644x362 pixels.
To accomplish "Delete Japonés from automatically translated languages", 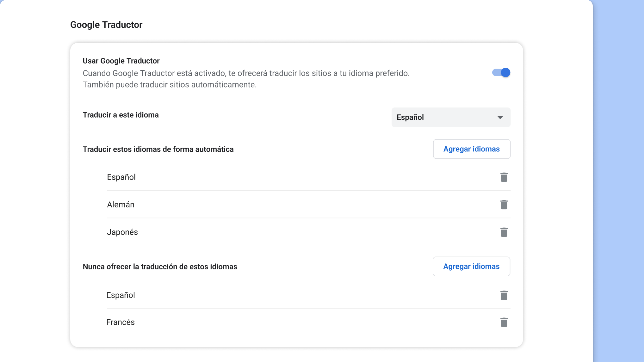I will (504, 232).
